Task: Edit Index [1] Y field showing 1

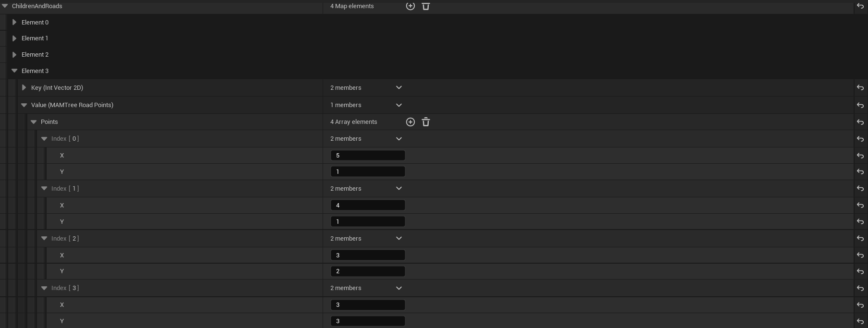Action: pos(368,221)
